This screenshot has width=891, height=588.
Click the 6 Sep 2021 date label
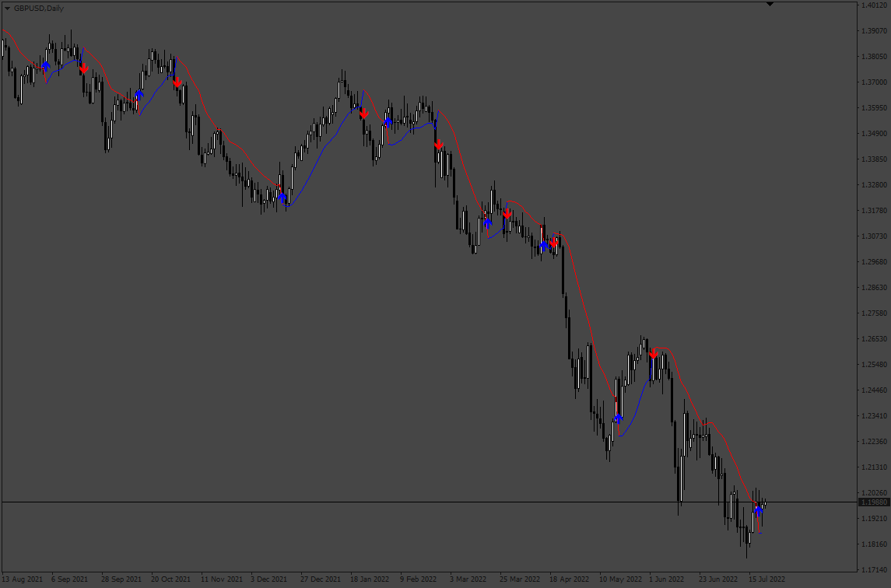[x=69, y=579]
